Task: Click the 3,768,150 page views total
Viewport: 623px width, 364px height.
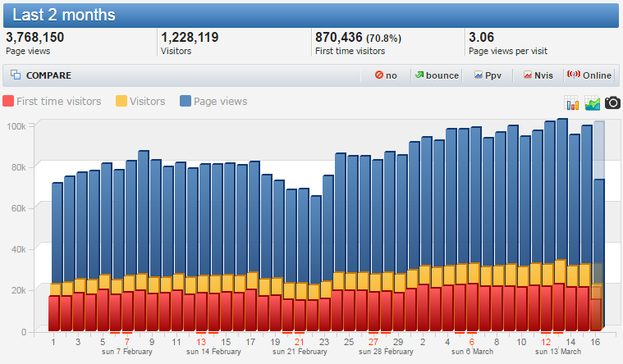Action: pyautogui.click(x=35, y=37)
